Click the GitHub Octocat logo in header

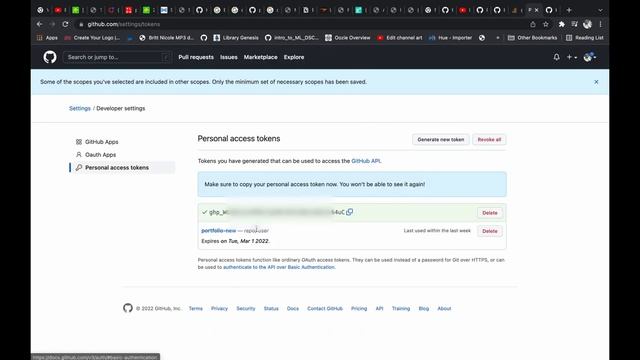click(x=50, y=57)
